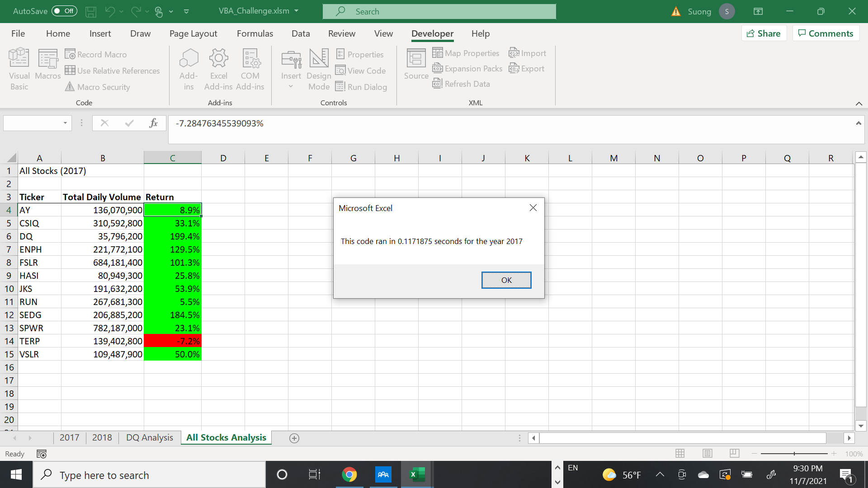Toggle Use Relative References
The width and height of the screenshot is (868, 488).
pyautogui.click(x=112, y=70)
